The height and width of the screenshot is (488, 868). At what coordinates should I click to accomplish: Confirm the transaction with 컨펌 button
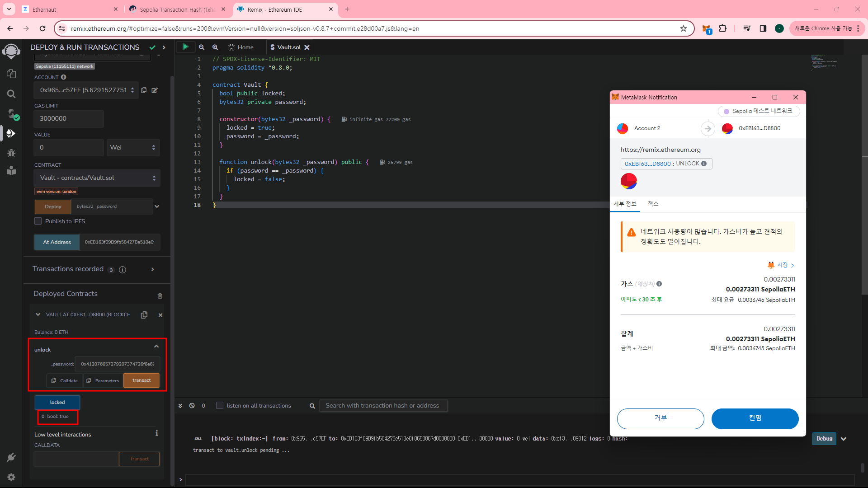755,418
